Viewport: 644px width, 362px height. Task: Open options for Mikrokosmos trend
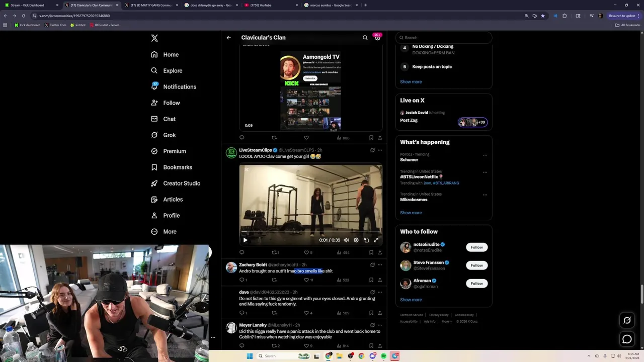coord(485,195)
